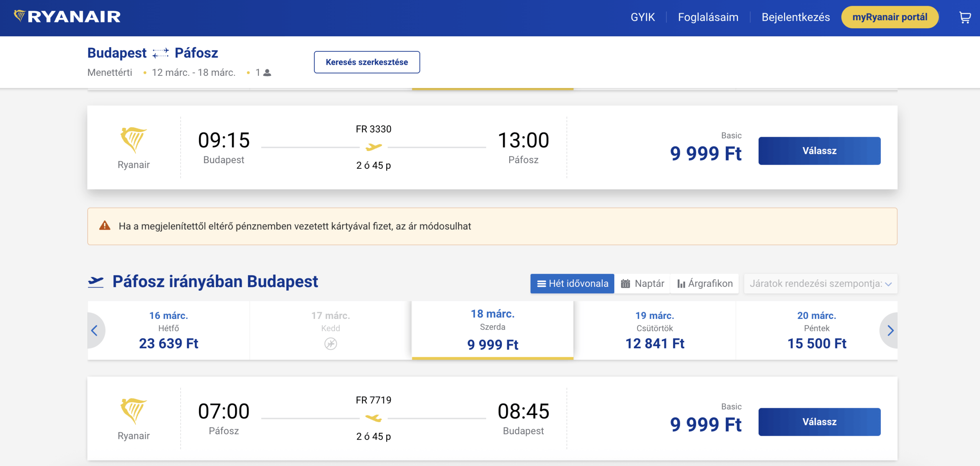Click Válassz on the FR 7719 return flight
This screenshot has height=466, width=980.
[x=819, y=422]
